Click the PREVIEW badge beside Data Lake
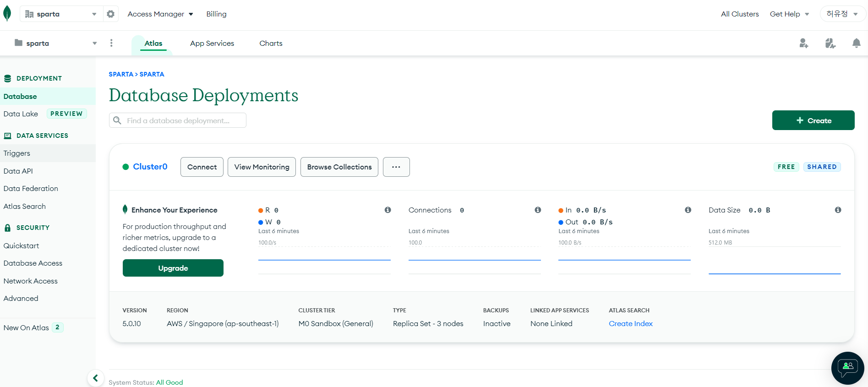This screenshot has height=387, width=868. [x=66, y=114]
